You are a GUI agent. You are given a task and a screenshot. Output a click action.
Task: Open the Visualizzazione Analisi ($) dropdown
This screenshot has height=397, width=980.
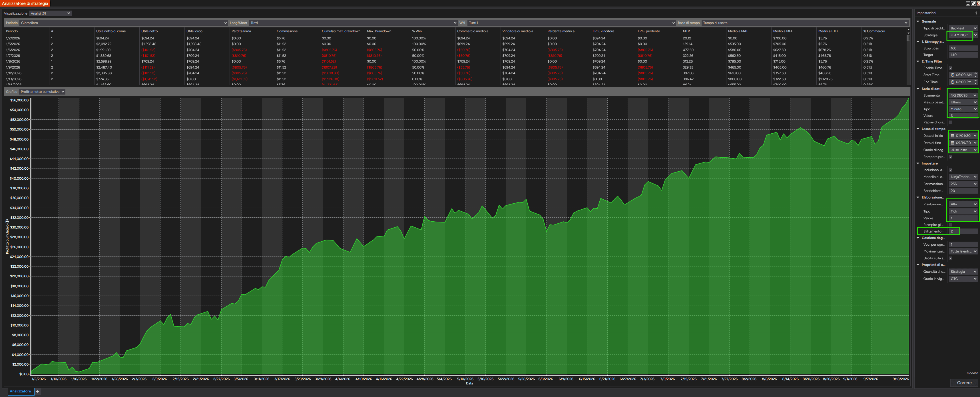tap(50, 13)
